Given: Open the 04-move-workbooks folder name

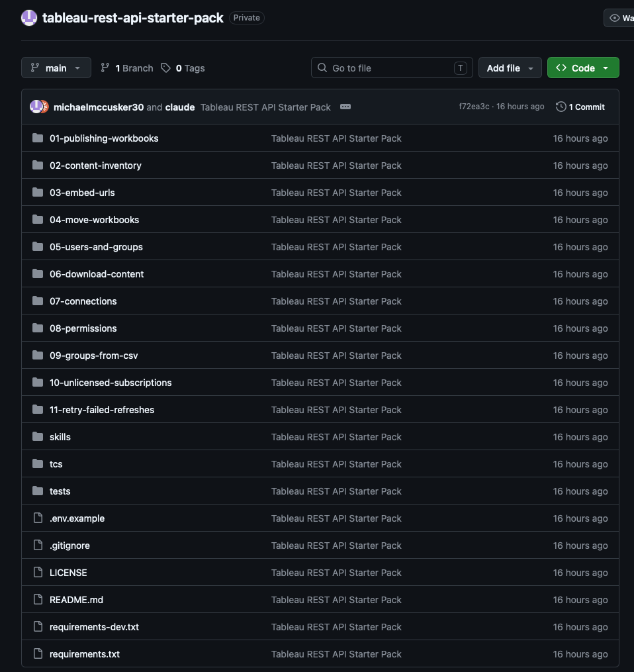Looking at the screenshot, I should tap(94, 219).
